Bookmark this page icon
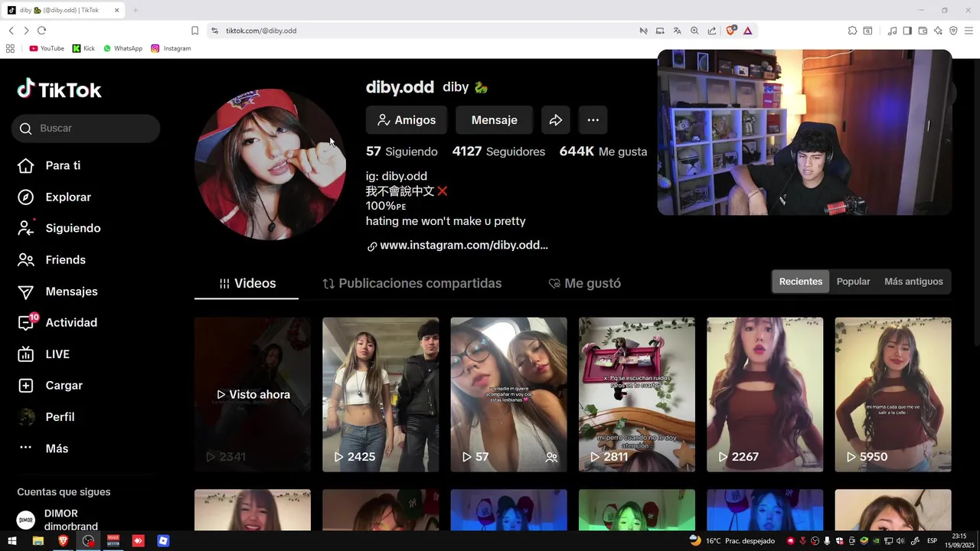 pos(194,31)
